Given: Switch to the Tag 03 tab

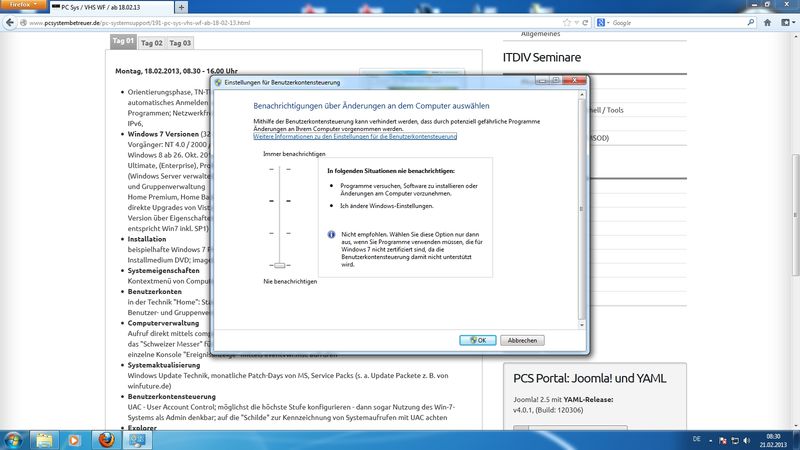Looking at the screenshot, I should tap(180, 43).
